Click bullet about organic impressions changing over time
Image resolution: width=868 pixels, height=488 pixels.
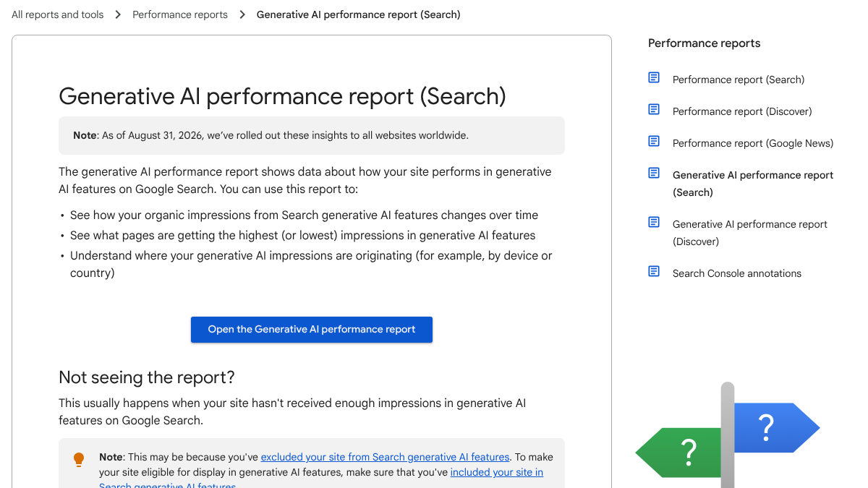click(304, 215)
